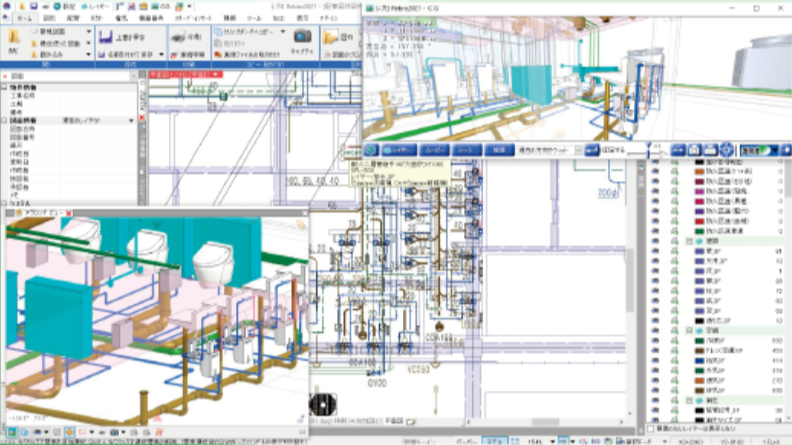Open the viewpoint dropdown in CG toolbar
792x445 pixels.
pyautogui.click(x=579, y=151)
